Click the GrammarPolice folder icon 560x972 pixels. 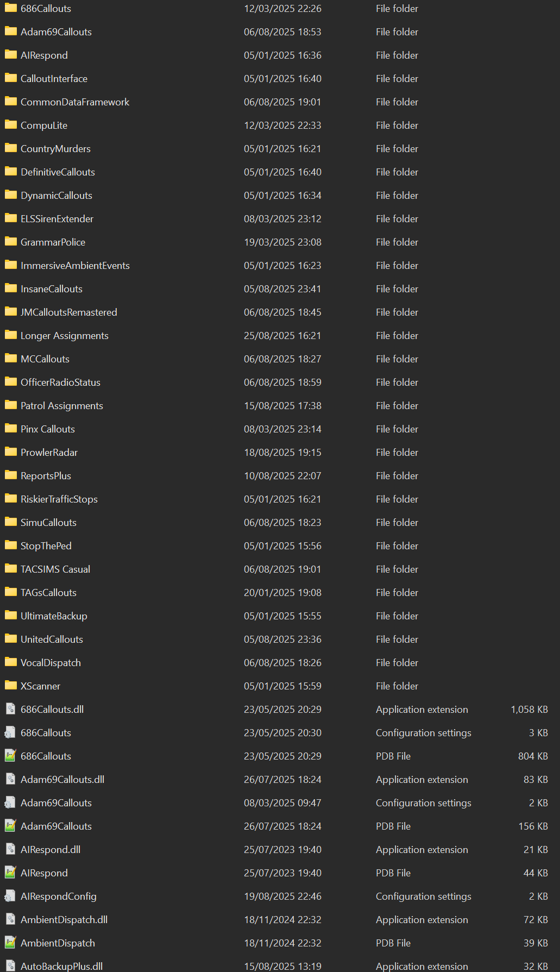point(10,242)
